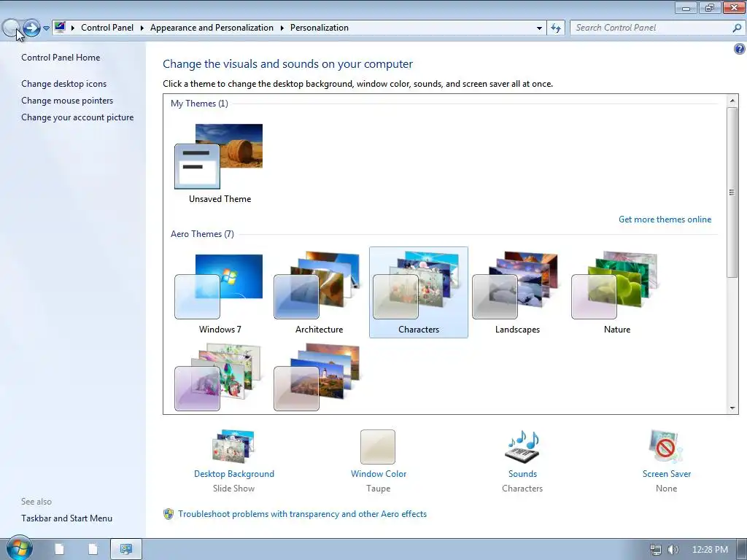Open the Sounds keyboard icon
Image resolution: width=747 pixels, height=560 pixels.
(522, 447)
